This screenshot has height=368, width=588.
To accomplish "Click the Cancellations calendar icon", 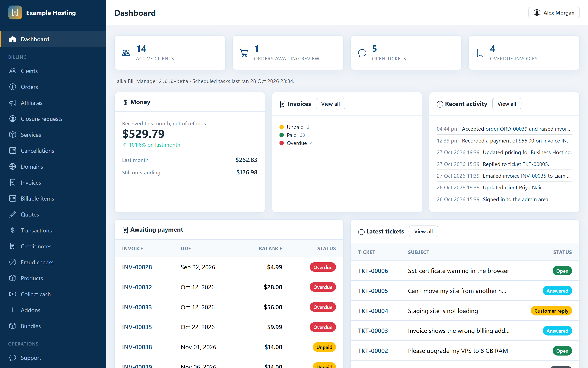I will (13, 151).
